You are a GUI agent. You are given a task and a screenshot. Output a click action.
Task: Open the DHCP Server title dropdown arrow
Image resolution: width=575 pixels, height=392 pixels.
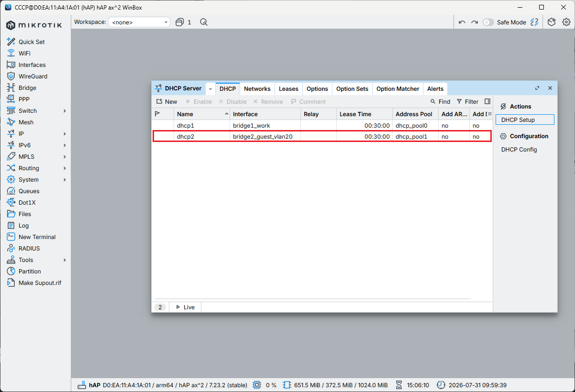point(210,89)
